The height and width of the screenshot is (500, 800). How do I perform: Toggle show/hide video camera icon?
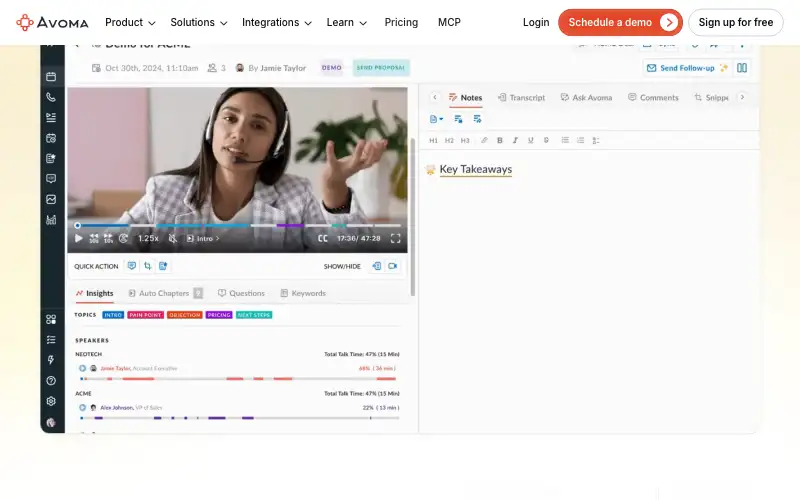pos(392,266)
